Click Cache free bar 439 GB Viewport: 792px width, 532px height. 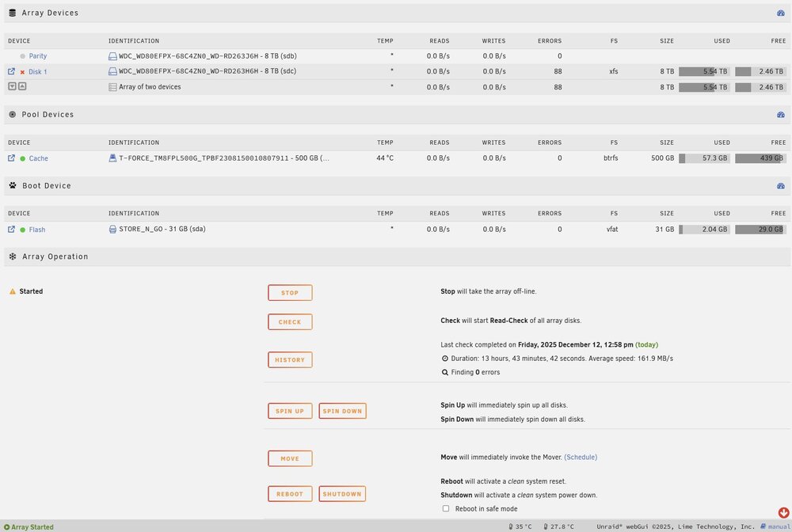point(760,158)
